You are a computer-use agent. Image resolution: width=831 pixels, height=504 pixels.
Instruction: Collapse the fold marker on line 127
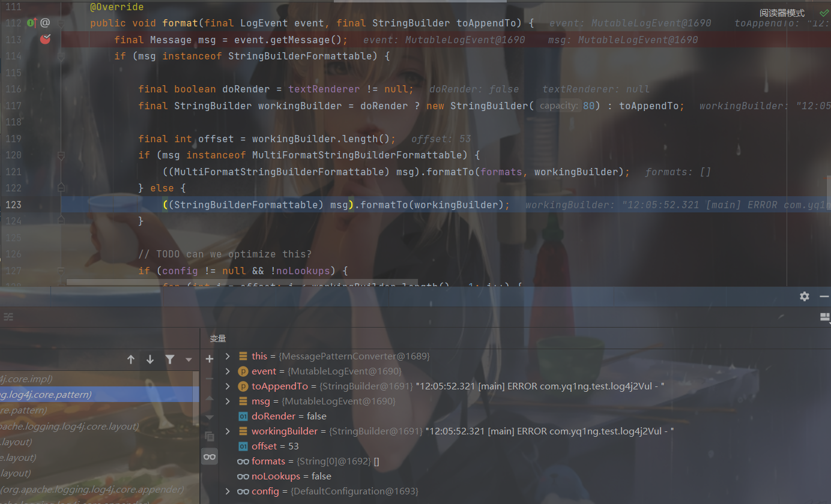pyautogui.click(x=61, y=271)
